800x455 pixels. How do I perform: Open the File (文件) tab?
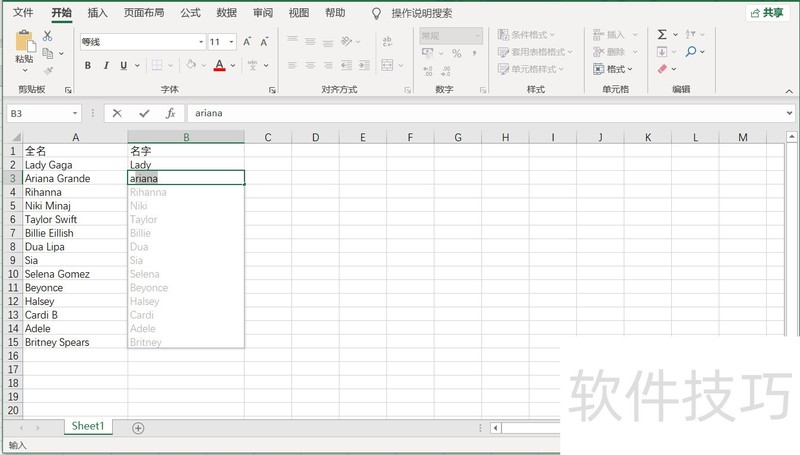[23, 13]
